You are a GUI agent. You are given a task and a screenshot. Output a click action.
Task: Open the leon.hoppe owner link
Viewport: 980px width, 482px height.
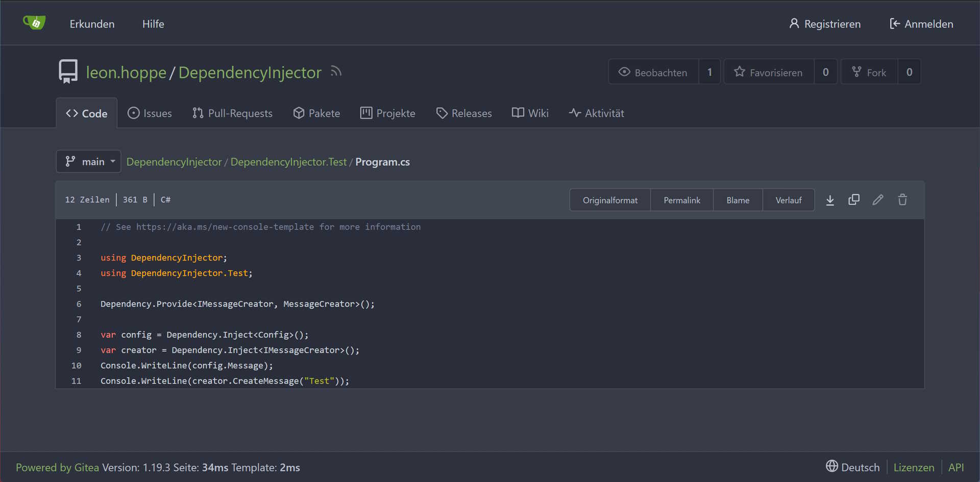(x=126, y=72)
